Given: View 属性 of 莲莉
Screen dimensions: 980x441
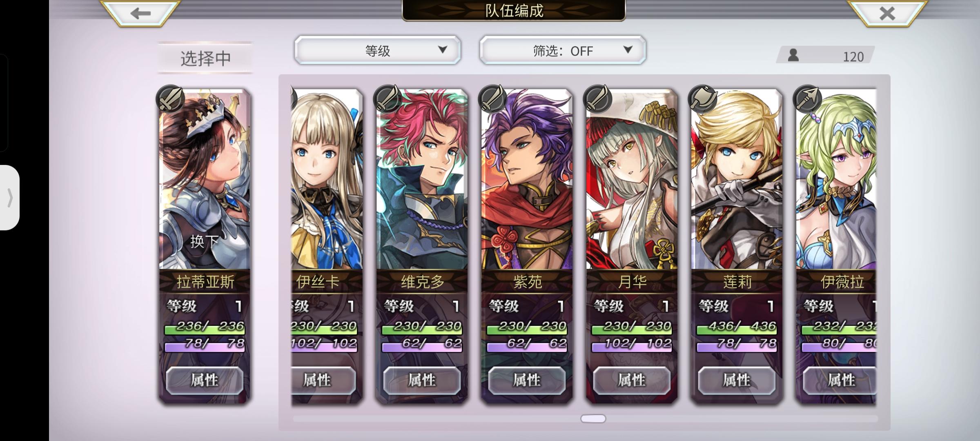Looking at the screenshot, I should click(737, 380).
